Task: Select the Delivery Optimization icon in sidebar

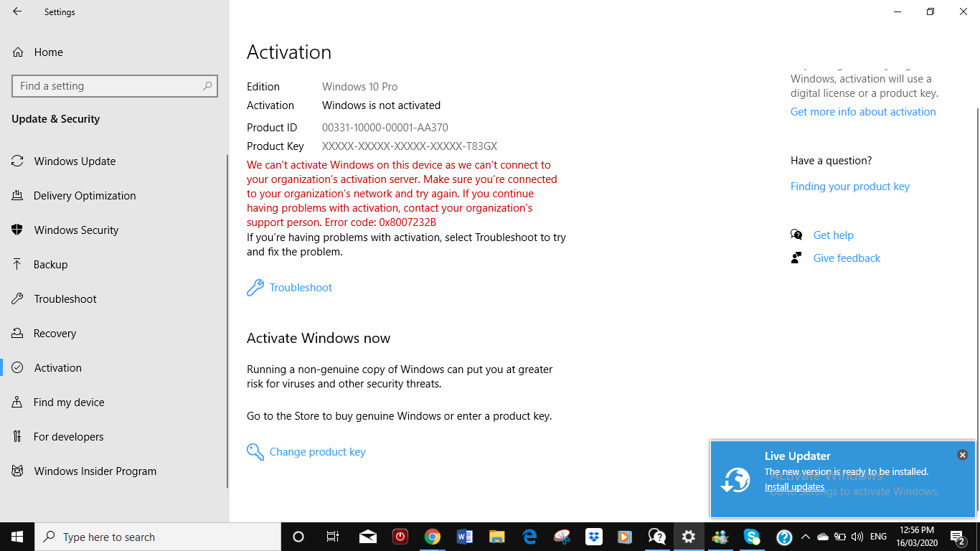Action: click(17, 196)
